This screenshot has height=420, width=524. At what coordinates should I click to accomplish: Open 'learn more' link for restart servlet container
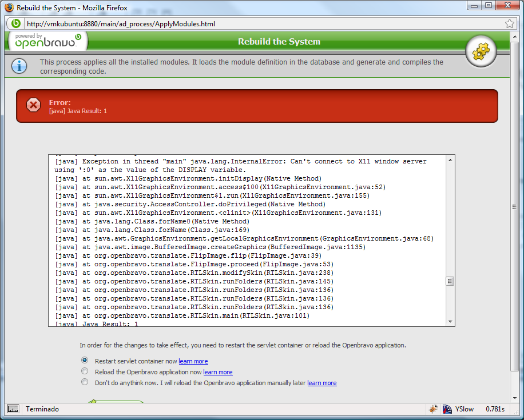[x=193, y=361]
